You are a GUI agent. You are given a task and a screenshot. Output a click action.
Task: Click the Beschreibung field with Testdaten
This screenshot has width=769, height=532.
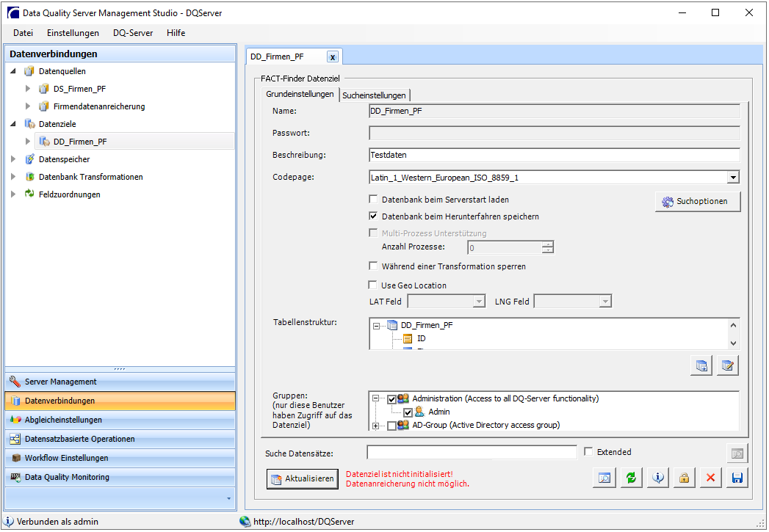[x=555, y=155]
